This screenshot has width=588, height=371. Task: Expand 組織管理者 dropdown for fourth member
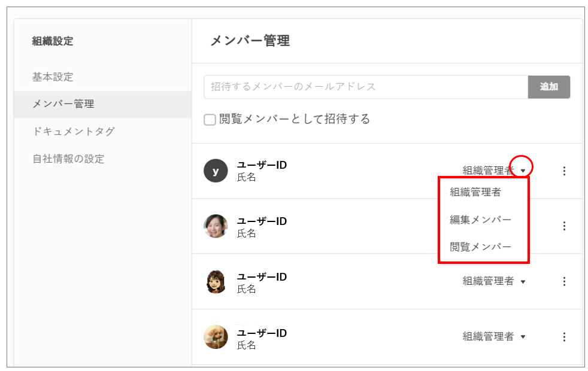(523, 337)
